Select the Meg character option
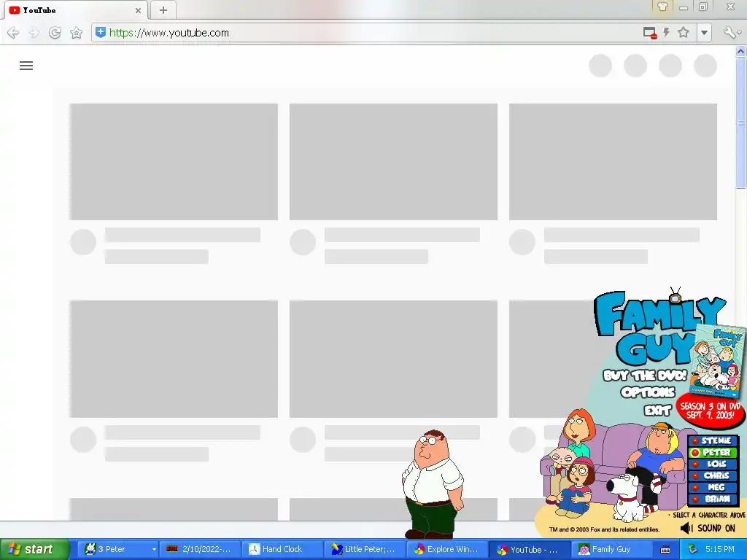The image size is (747, 560). (713, 487)
